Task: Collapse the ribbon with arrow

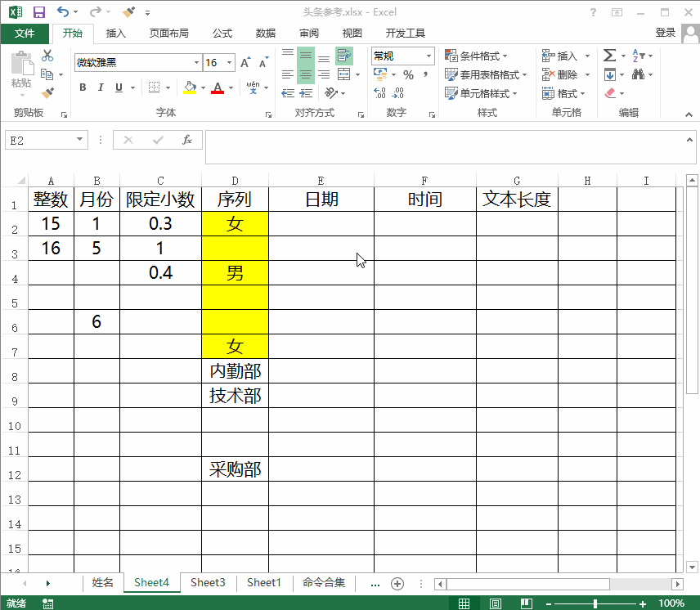Action: pyautogui.click(x=689, y=114)
